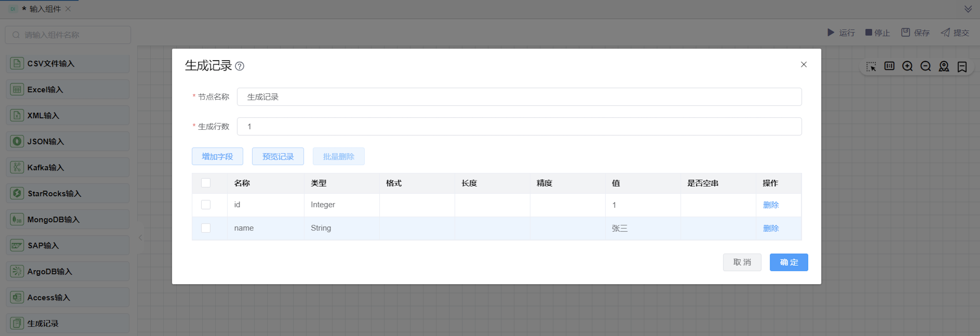Run the workflow with the 运行 button

842,33
